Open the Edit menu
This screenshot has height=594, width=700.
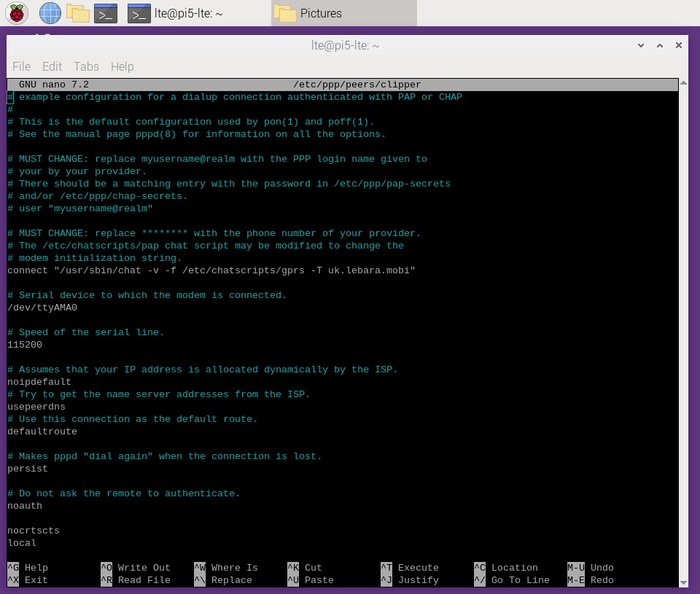coord(52,66)
